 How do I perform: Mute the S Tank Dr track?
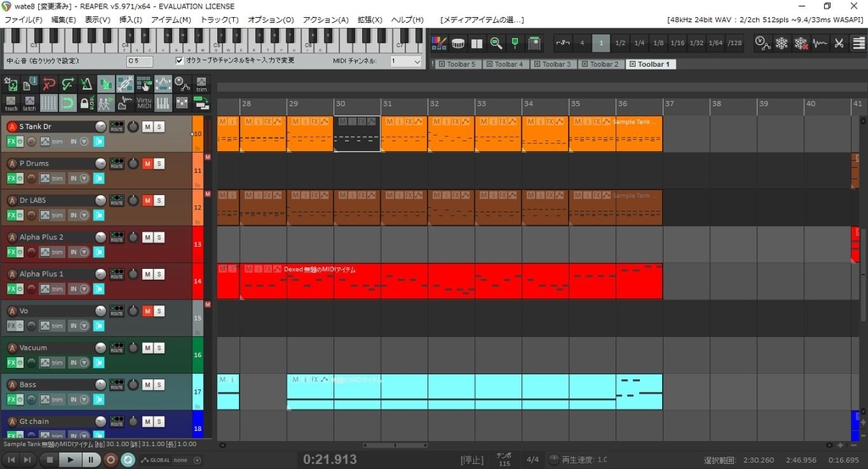pyautogui.click(x=147, y=126)
